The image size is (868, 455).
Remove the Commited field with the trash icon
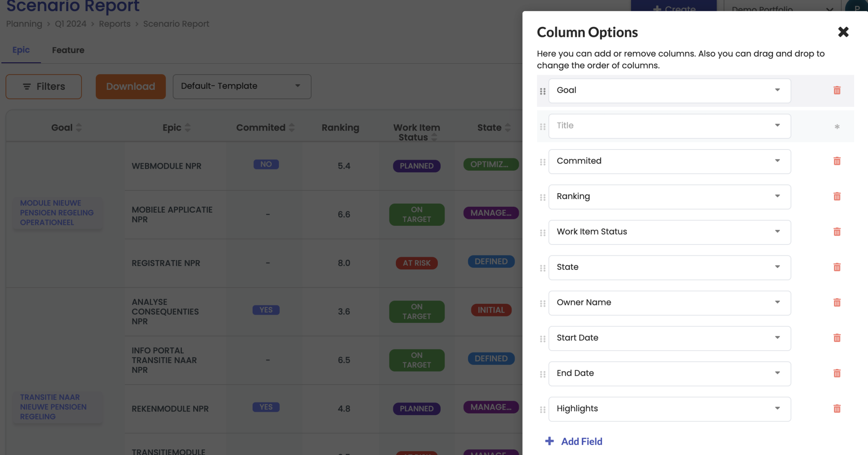(x=837, y=161)
